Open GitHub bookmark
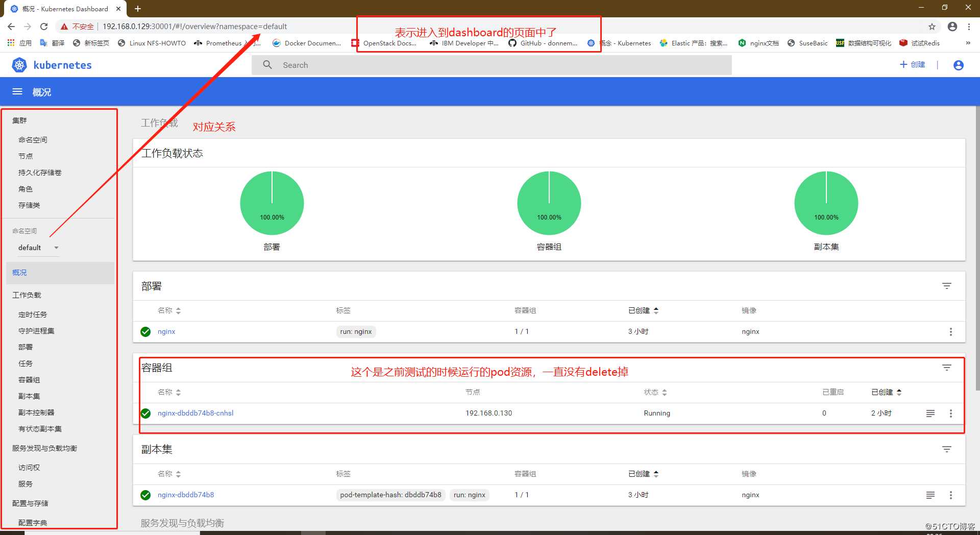 [543, 43]
